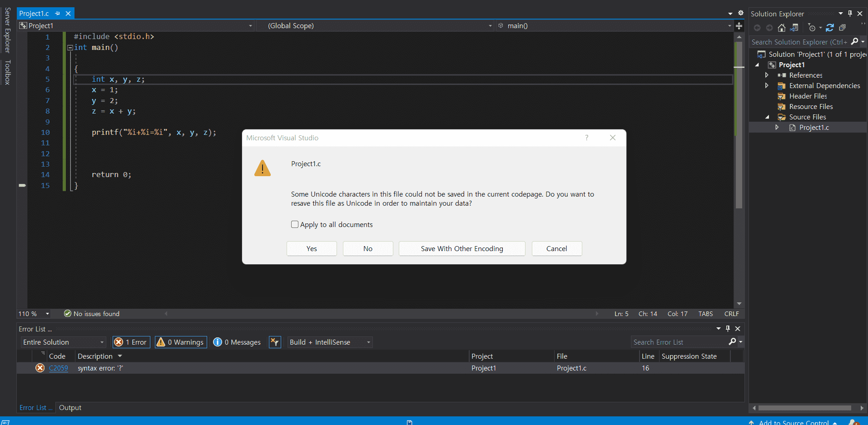Image resolution: width=868 pixels, height=425 pixels.
Task: Collapse the main() function outline toggle
Action: pyautogui.click(x=70, y=48)
